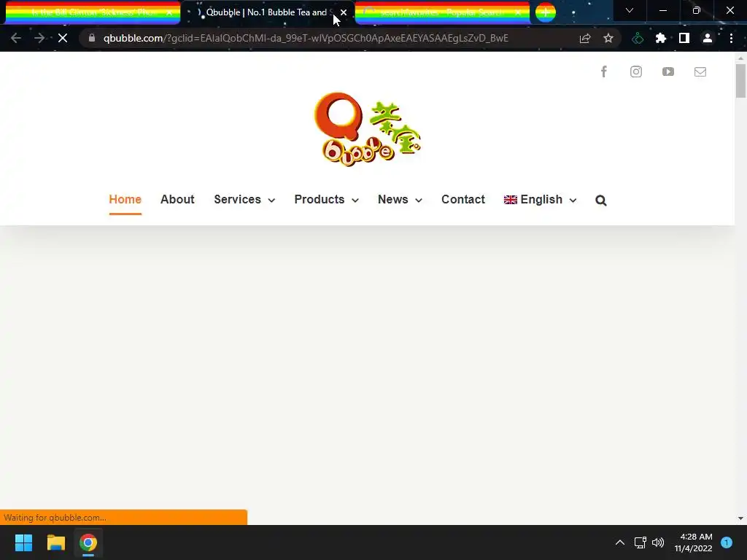Open a new tab with the plus button
The image size is (747, 560).
tap(546, 12)
